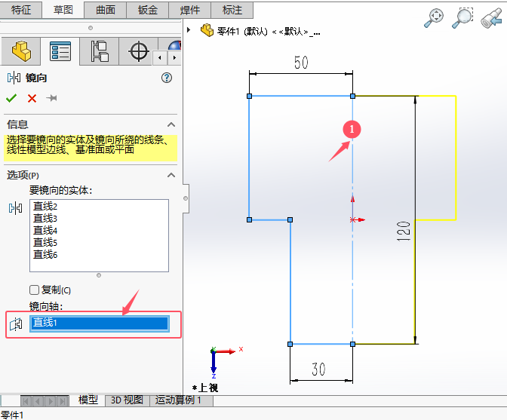This screenshot has height=420, width=507.
Task: Pin the mirror PropertyManager open
Action: (x=51, y=98)
